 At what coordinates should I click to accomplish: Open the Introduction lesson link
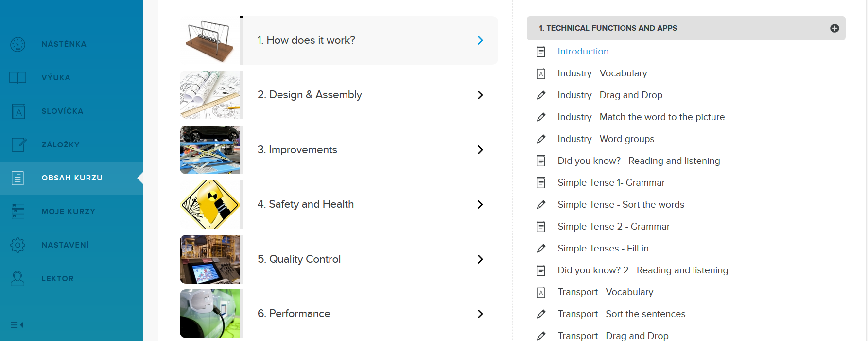click(583, 52)
